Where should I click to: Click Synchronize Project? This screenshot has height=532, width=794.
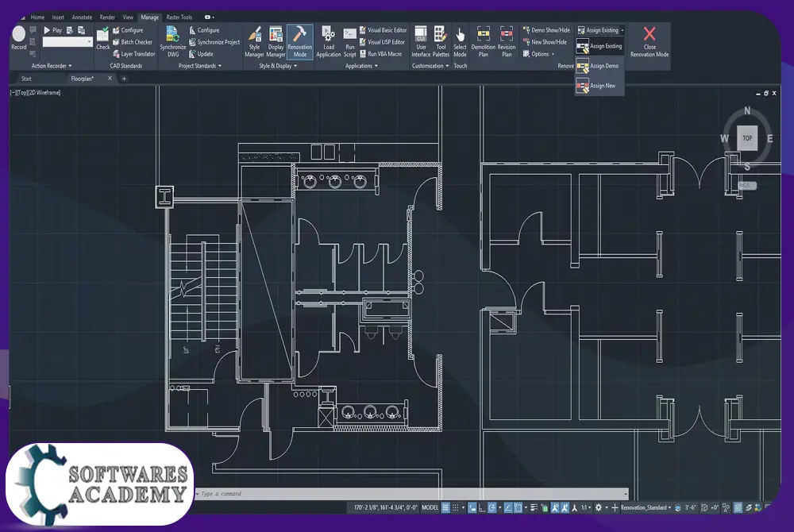(214, 42)
